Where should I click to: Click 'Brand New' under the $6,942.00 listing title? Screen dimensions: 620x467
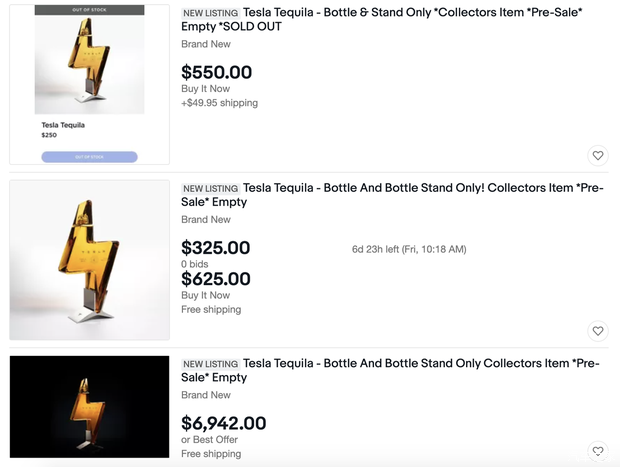coord(206,395)
